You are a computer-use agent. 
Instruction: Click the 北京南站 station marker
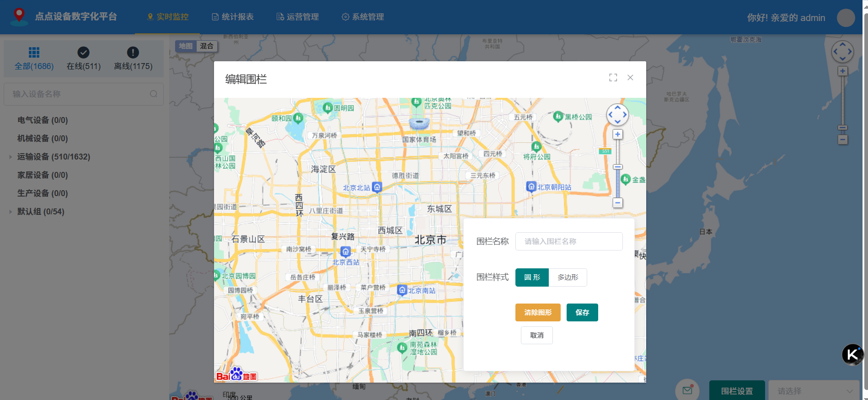pyautogui.click(x=402, y=290)
